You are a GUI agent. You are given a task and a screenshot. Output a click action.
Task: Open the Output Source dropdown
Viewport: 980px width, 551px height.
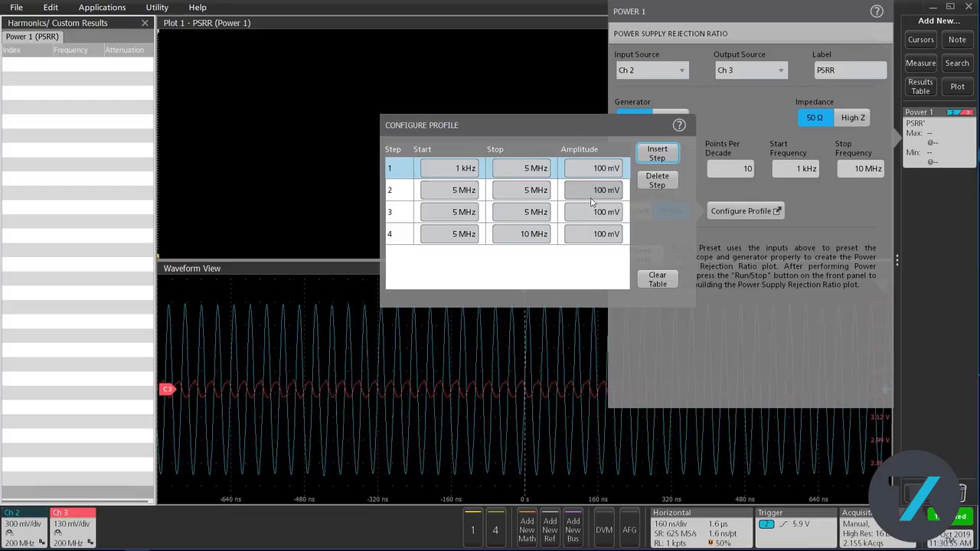point(750,70)
